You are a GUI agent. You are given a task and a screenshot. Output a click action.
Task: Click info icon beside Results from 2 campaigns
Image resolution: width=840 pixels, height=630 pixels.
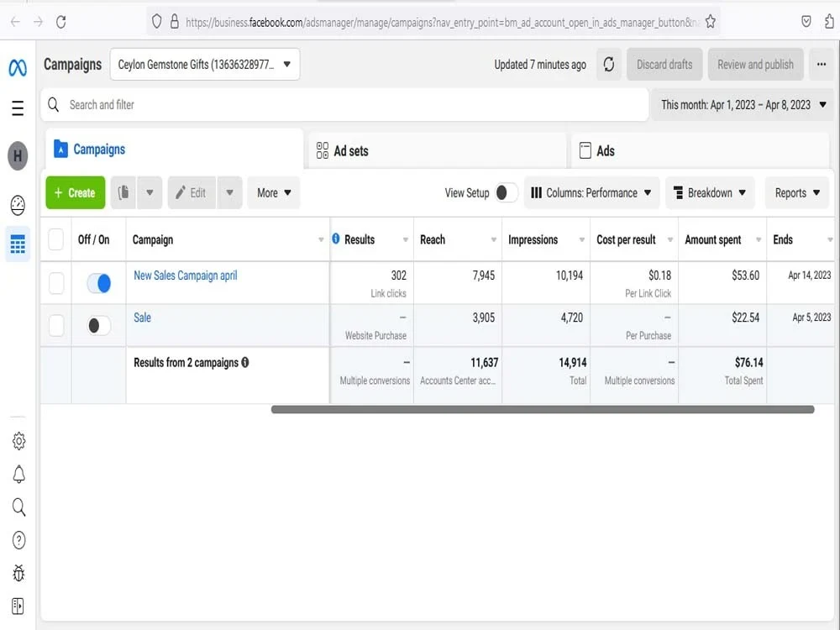245,363
